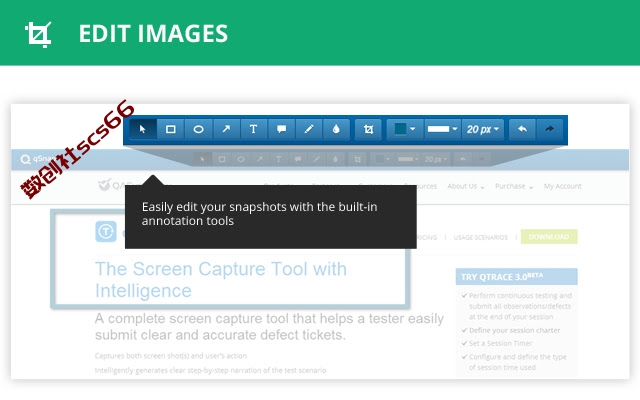
Task: Select the text T tool
Action: tap(253, 129)
